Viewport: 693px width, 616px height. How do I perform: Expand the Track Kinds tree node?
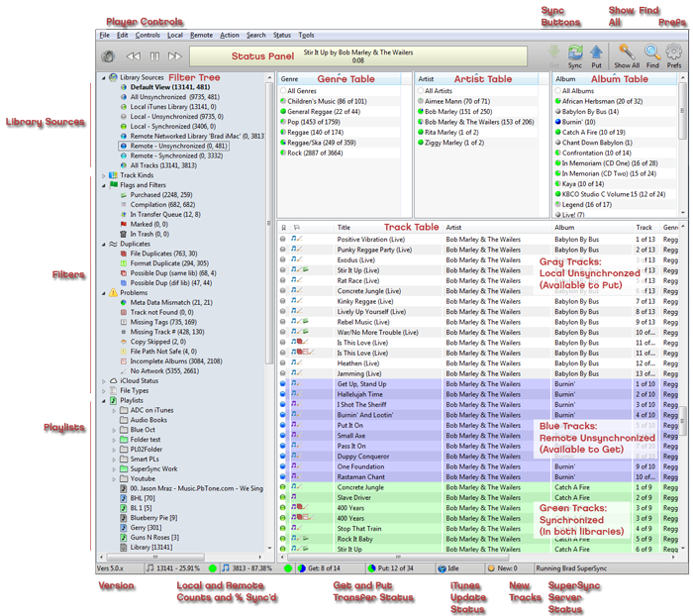point(104,175)
